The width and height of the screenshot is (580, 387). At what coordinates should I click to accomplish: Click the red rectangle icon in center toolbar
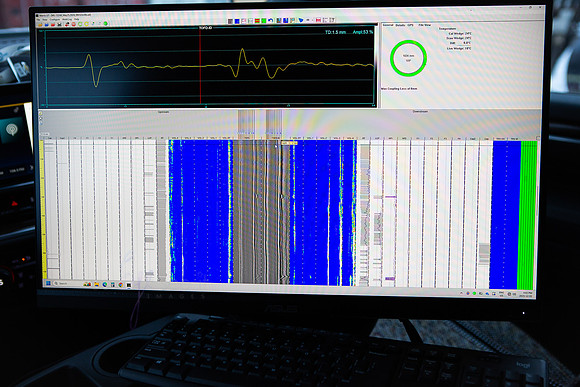click(x=318, y=20)
